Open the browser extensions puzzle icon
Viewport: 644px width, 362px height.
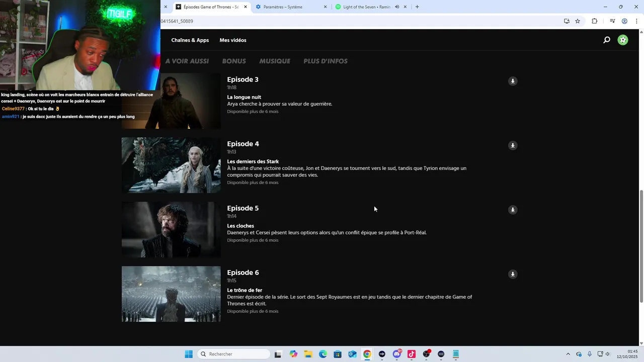[595, 21]
